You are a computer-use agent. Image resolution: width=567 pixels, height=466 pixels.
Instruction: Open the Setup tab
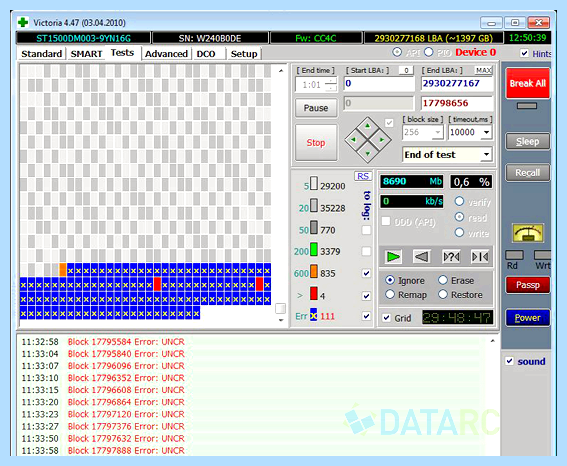coord(244,54)
